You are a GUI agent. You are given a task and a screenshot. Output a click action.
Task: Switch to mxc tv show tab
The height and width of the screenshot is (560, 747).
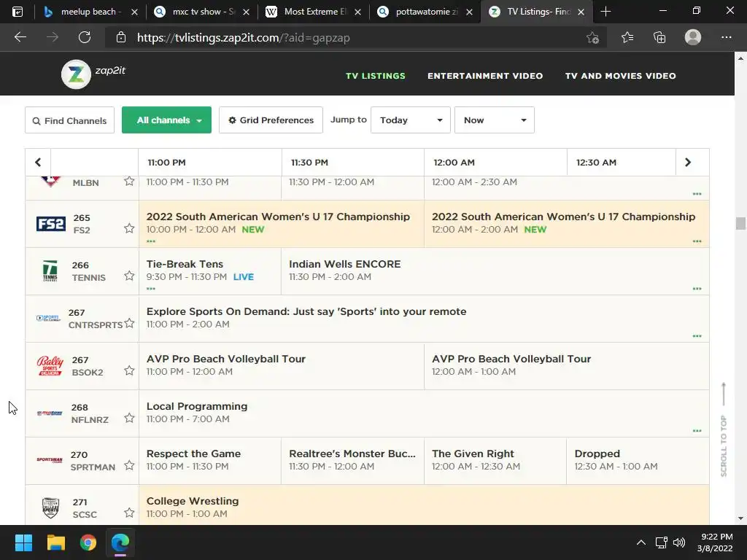tap(202, 12)
